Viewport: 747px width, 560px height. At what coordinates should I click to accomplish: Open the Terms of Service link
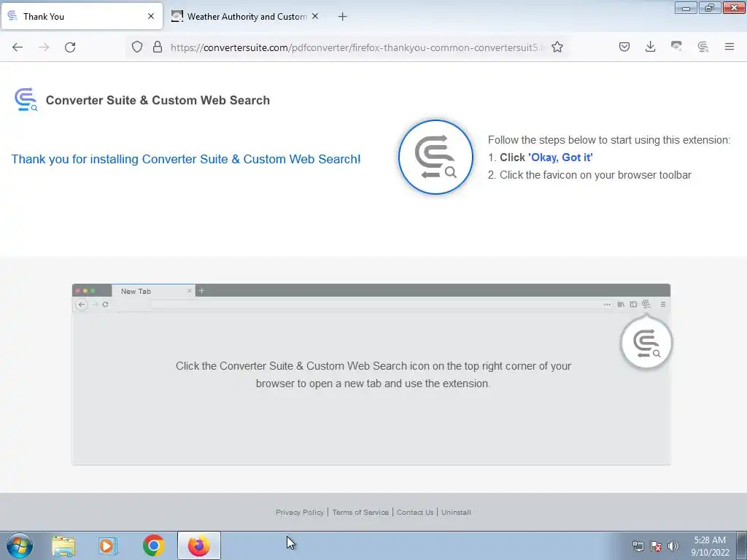click(x=360, y=513)
